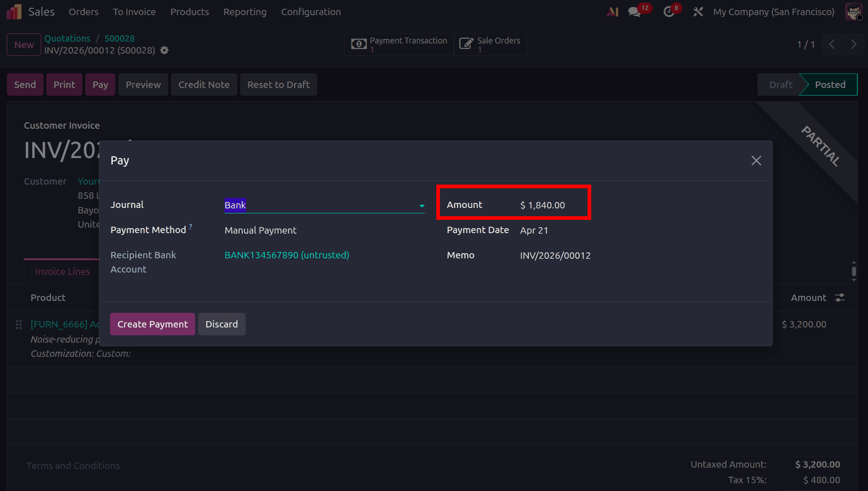
Task: Open the Discuss messages icon showing 12
Action: point(634,12)
